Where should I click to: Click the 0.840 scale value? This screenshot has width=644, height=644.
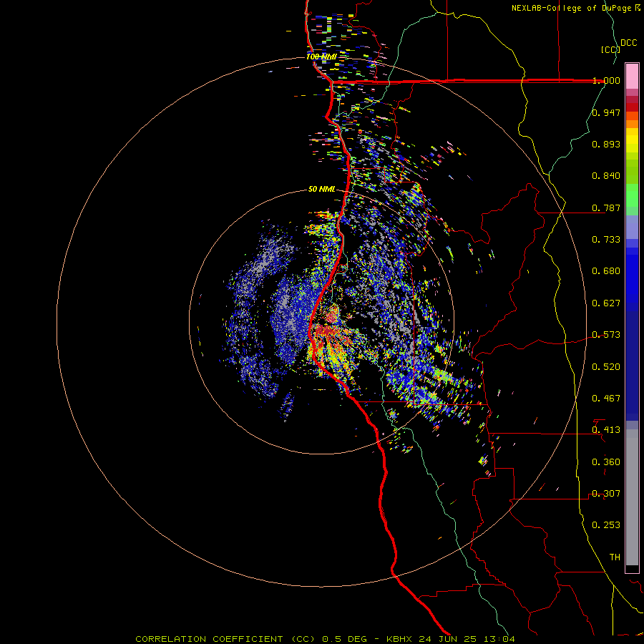click(x=606, y=176)
